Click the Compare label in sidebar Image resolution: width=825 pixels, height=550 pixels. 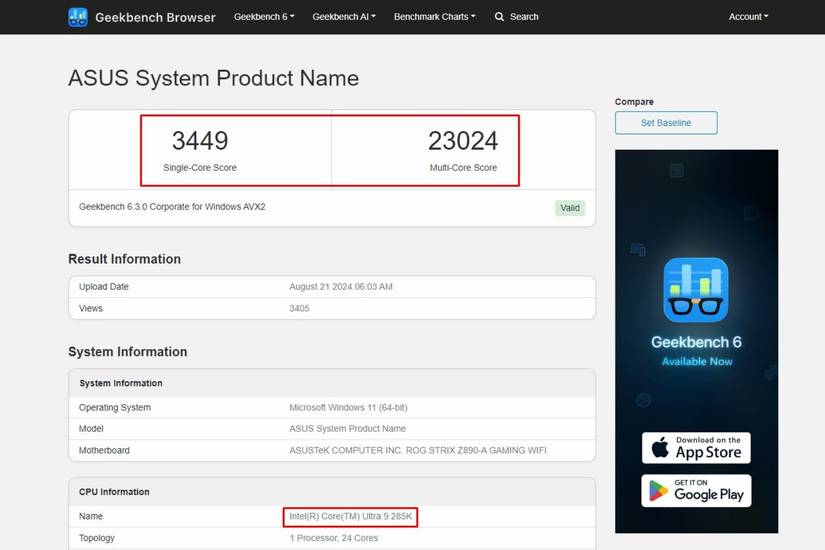point(634,102)
